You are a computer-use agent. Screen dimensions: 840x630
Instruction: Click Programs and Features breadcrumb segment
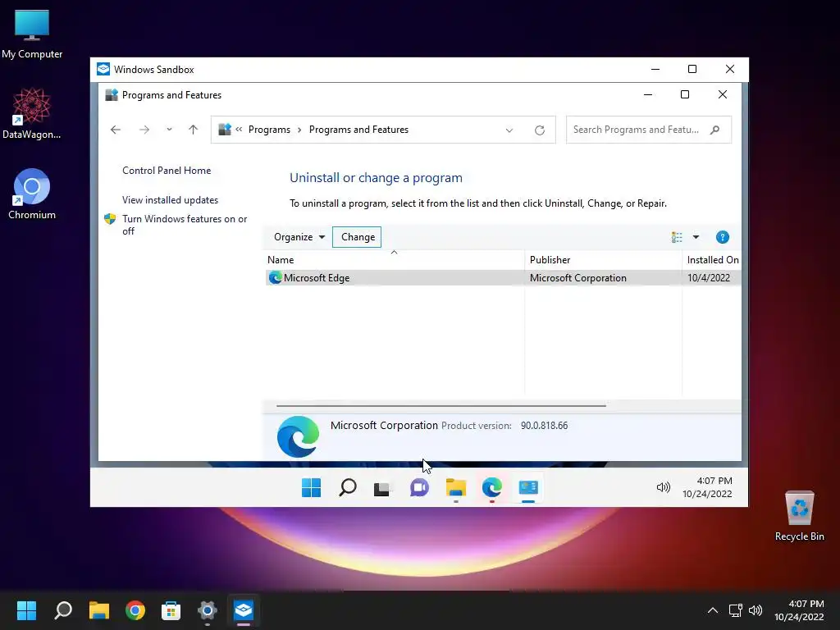pos(359,130)
